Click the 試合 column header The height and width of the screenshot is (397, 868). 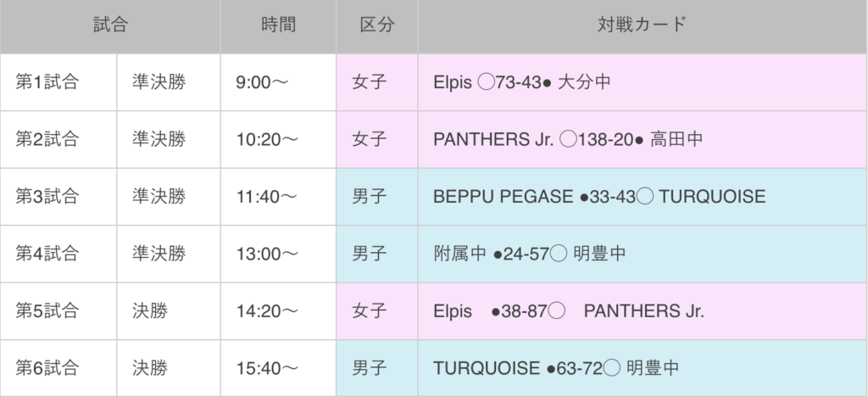pyautogui.click(x=110, y=25)
